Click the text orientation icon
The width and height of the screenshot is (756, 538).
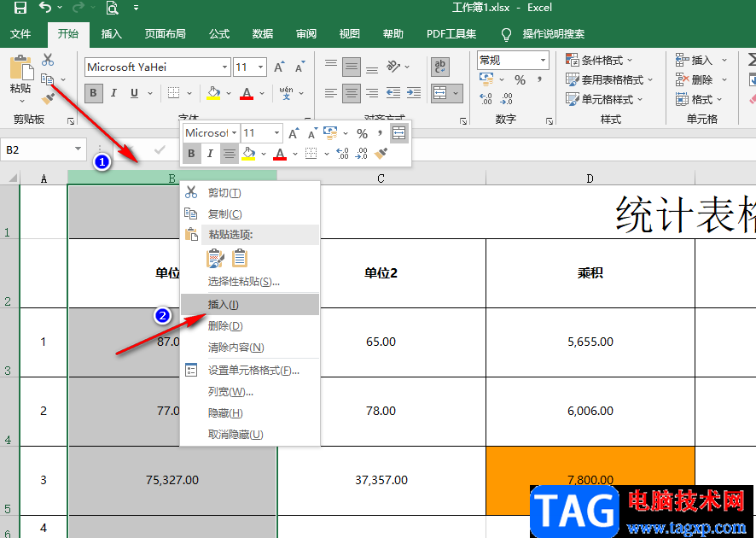tap(393, 66)
